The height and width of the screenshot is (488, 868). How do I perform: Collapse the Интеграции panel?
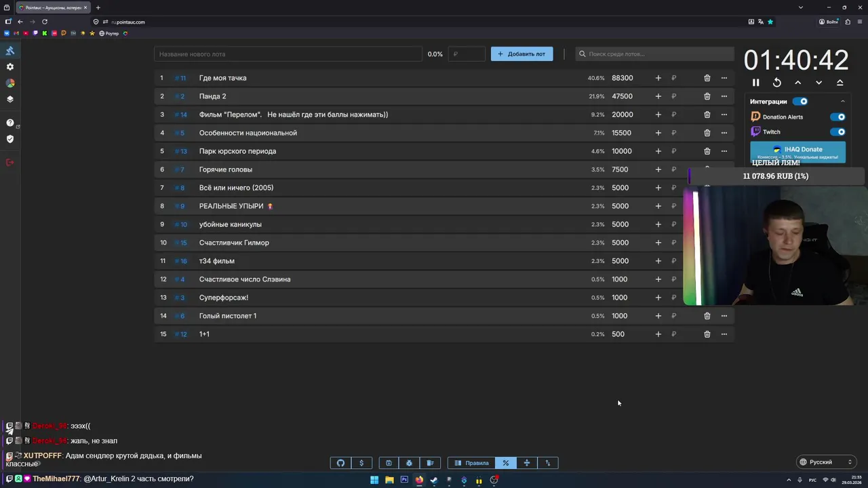(x=843, y=102)
